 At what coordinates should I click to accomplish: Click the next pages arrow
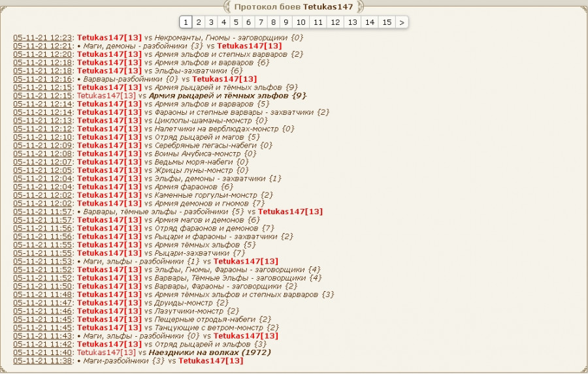click(x=402, y=22)
